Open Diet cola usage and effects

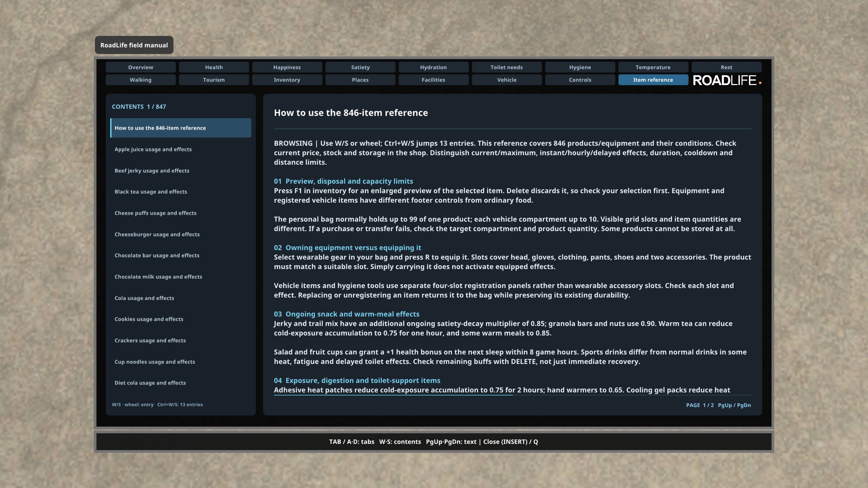click(181, 383)
